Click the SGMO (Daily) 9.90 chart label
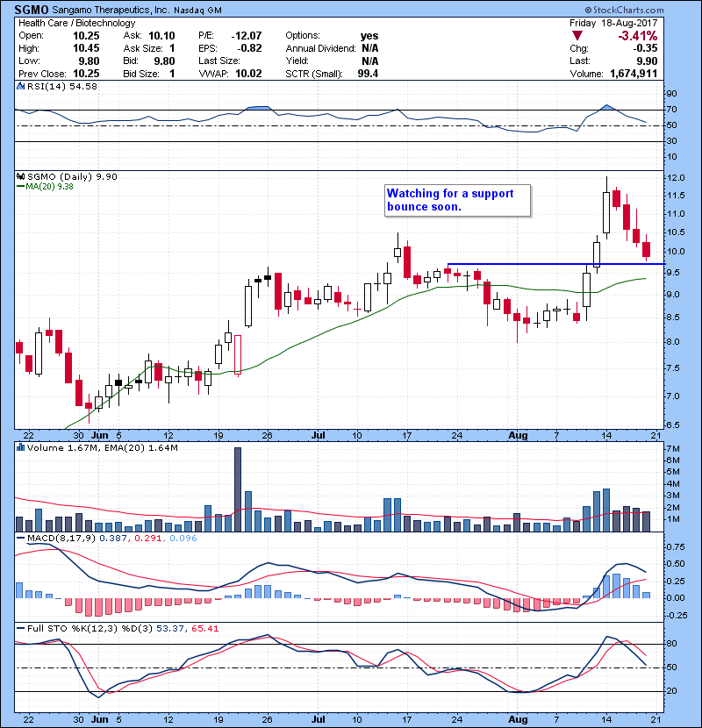Image resolution: width=702 pixels, height=728 pixels. tap(72, 176)
